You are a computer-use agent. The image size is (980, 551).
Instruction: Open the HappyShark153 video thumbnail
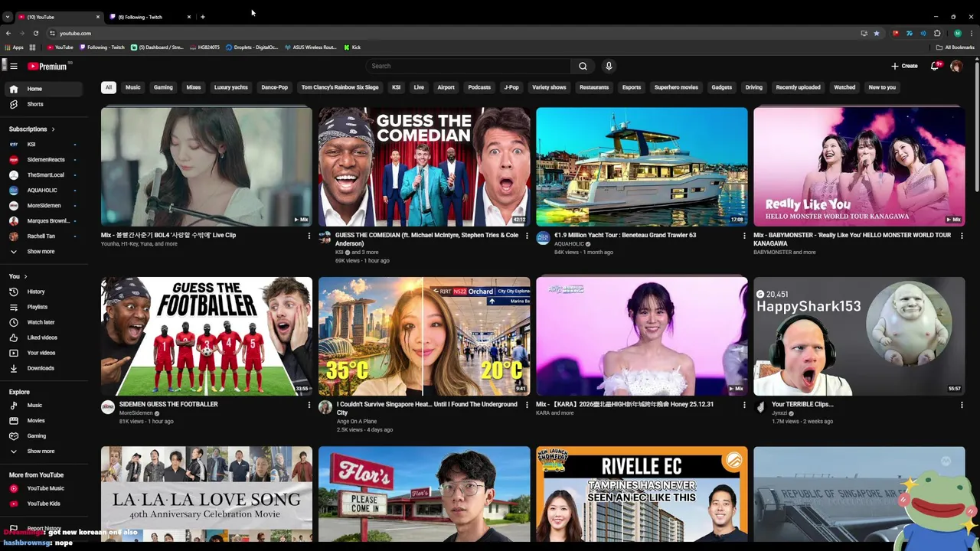(x=859, y=336)
